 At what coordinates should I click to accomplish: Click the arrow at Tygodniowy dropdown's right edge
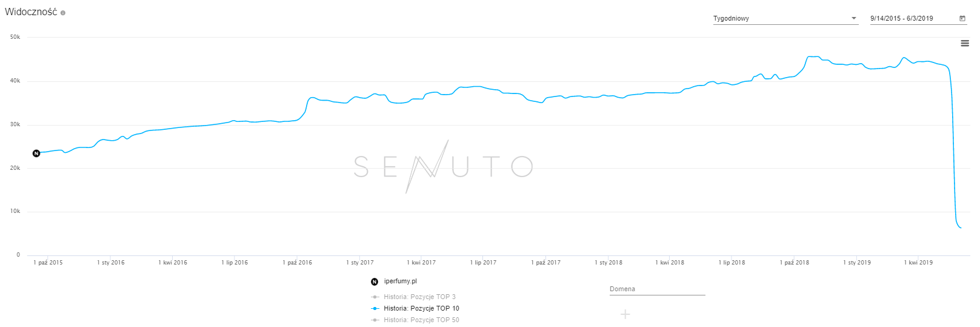click(x=854, y=18)
